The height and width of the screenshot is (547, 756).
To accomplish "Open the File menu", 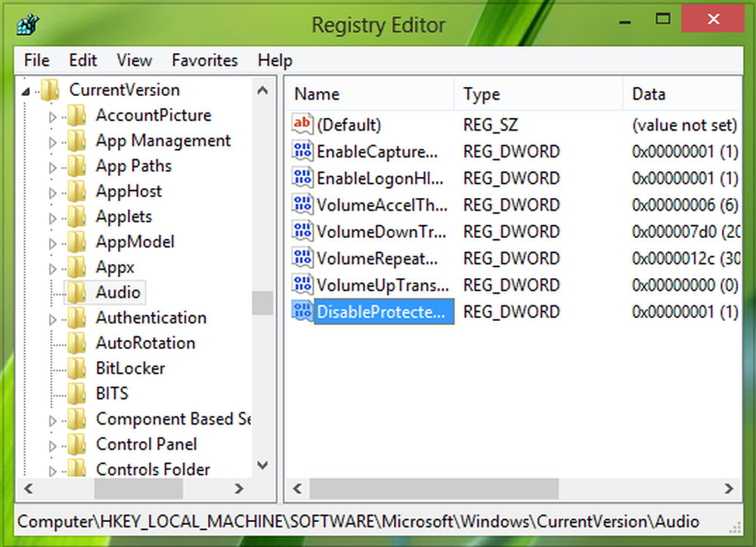I will (x=36, y=60).
